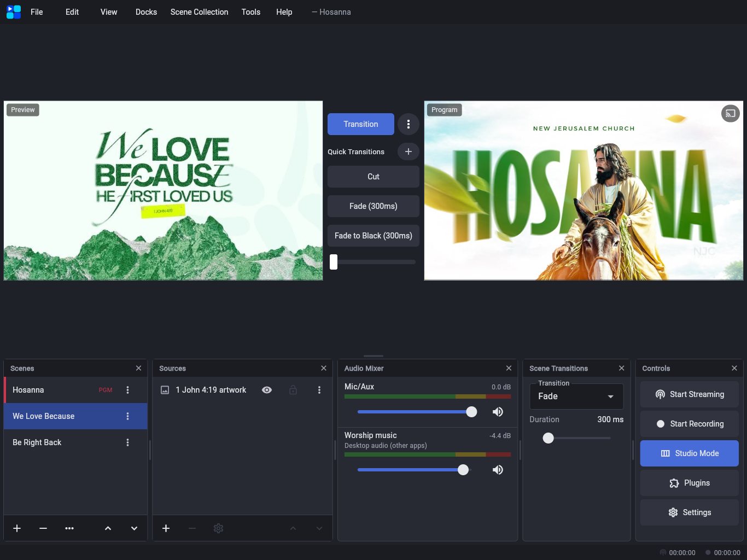Open the View menu
Image resolution: width=747 pixels, height=560 pixels.
[x=109, y=12]
